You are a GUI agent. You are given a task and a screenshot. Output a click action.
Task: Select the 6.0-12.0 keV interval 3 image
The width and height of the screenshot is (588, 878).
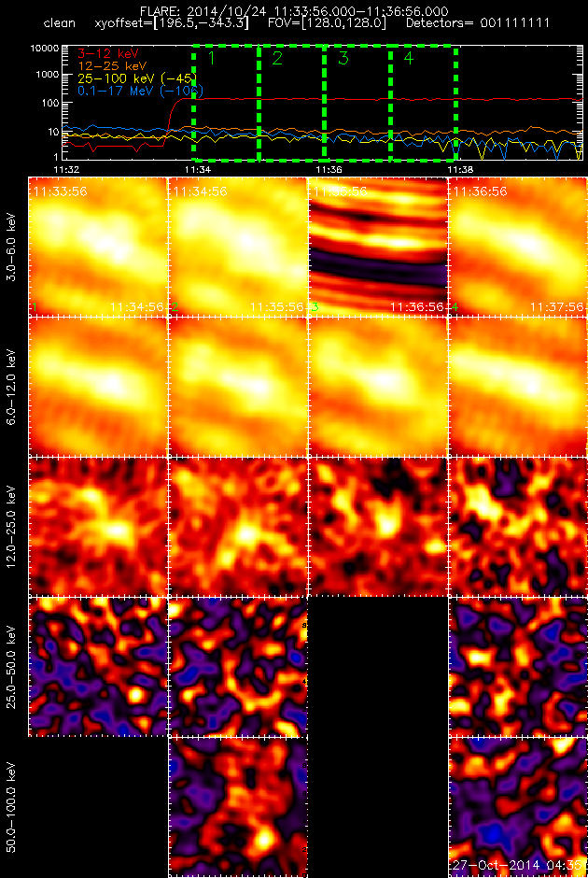point(378,387)
